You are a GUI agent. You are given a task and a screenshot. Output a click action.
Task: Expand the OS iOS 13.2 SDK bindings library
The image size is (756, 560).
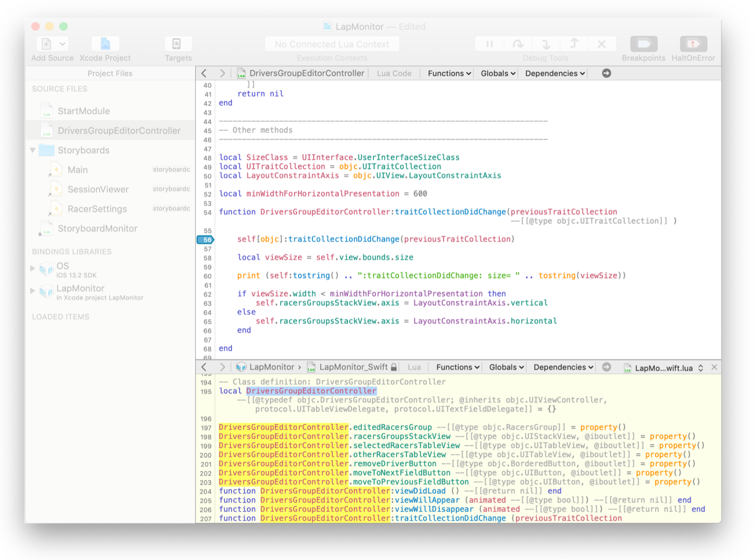33,268
